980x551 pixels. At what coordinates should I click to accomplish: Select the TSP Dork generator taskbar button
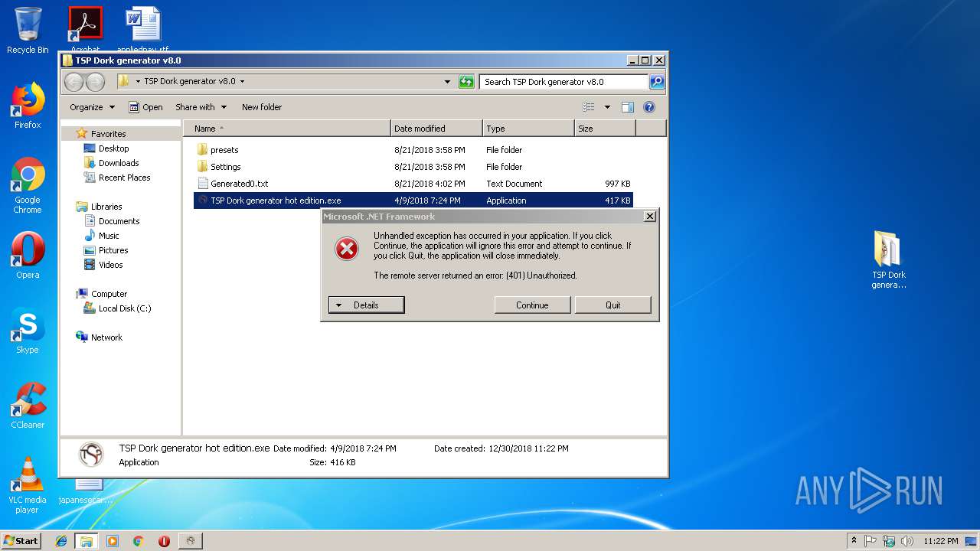pyautogui.click(x=191, y=541)
